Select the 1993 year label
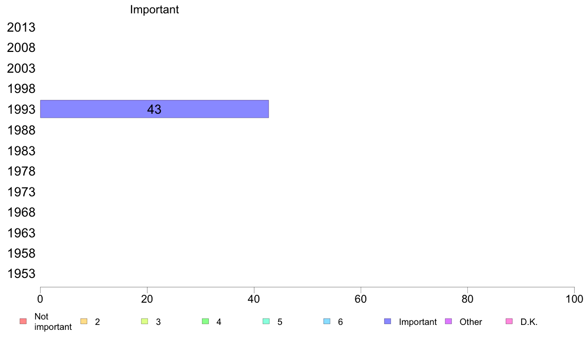 (21, 109)
